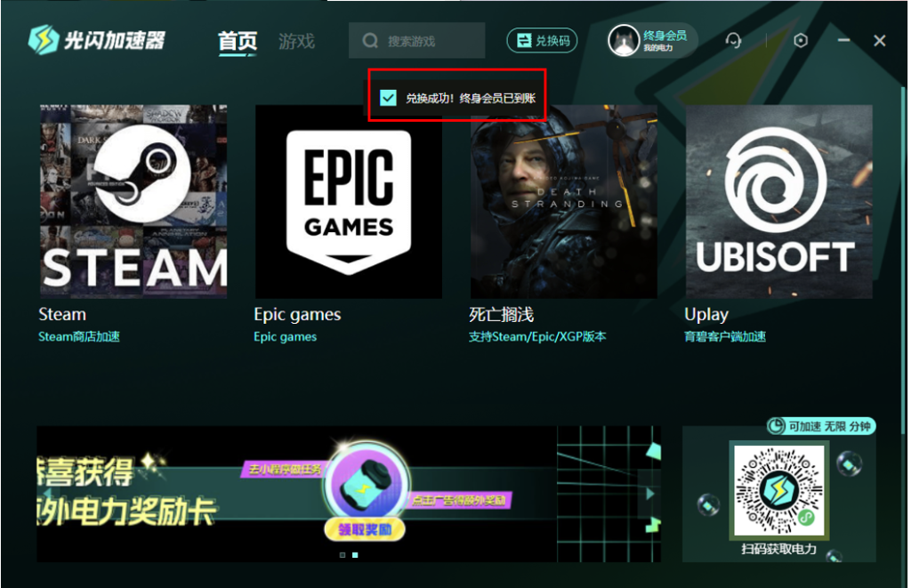Click the clock icon in 可加速 badge
Screen dimensions: 911x588
(777, 426)
